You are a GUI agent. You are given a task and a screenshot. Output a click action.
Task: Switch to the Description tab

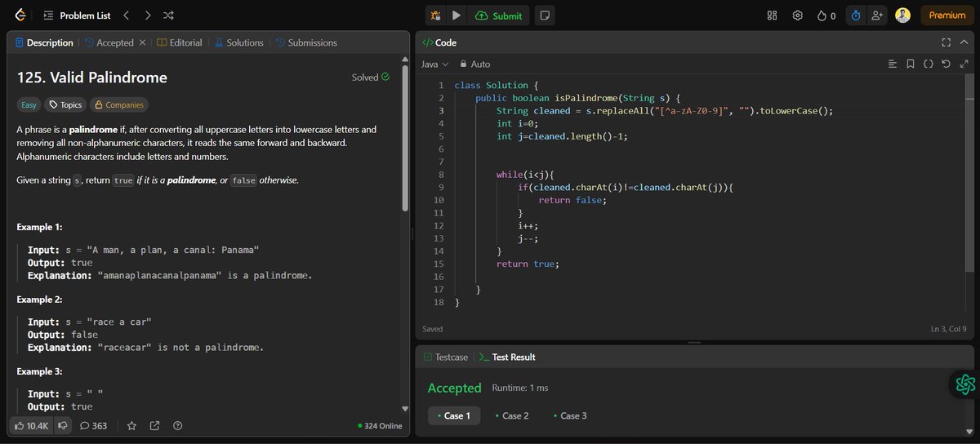click(x=44, y=42)
